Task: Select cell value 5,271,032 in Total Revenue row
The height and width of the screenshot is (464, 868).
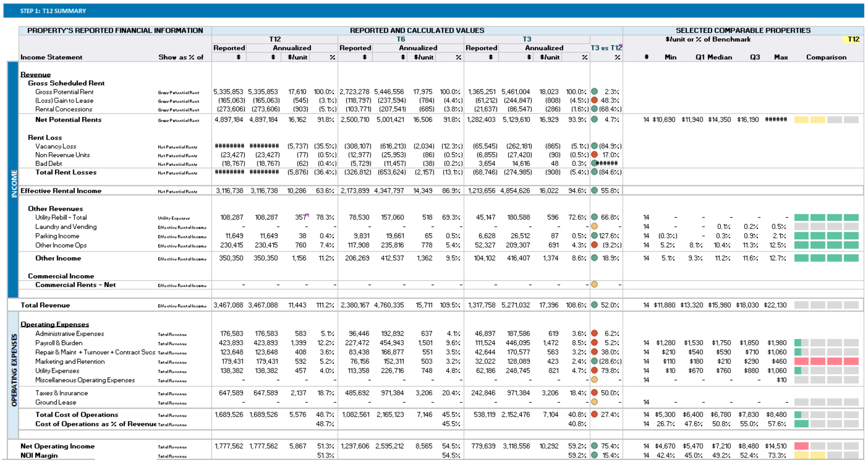Action: 515,305
